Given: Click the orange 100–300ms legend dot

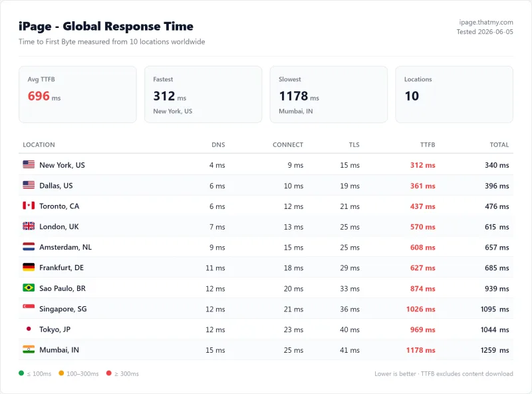Looking at the screenshot, I should (61, 373).
